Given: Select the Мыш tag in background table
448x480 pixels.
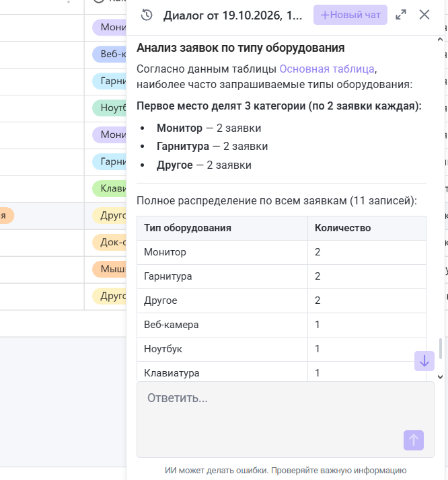Looking at the screenshot, I should tap(110, 269).
